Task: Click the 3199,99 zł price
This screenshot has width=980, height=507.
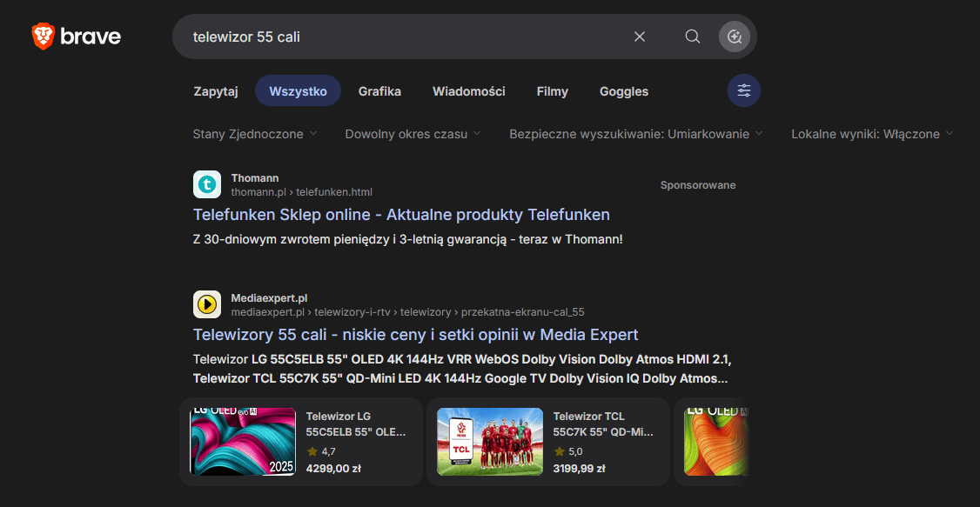Action: pyautogui.click(x=579, y=468)
